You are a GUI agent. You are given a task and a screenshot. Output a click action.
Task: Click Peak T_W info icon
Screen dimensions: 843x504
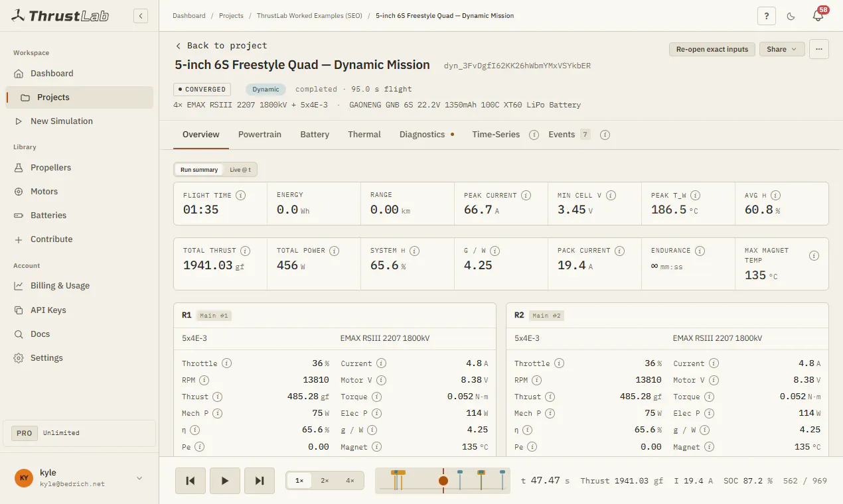(695, 196)
